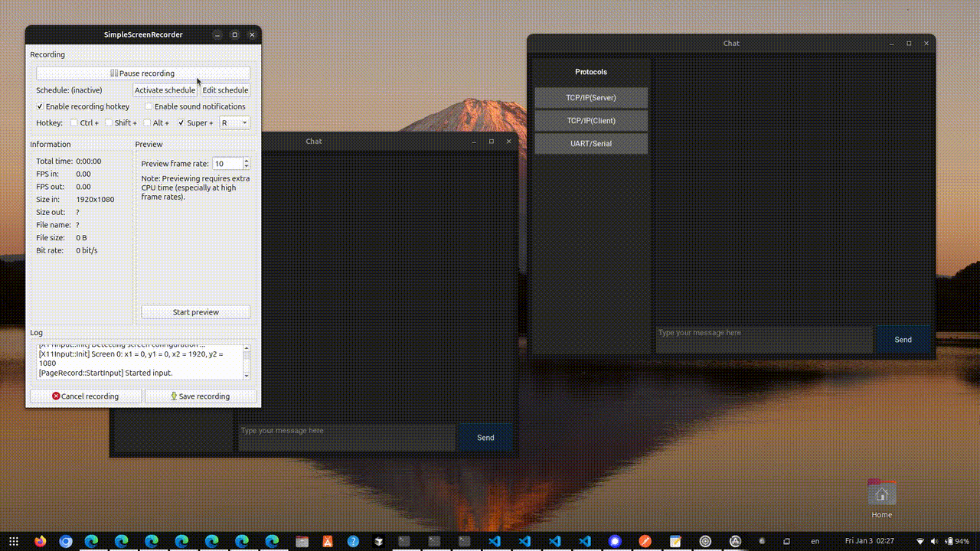Click the 'File name:' label

pos(54,225)
